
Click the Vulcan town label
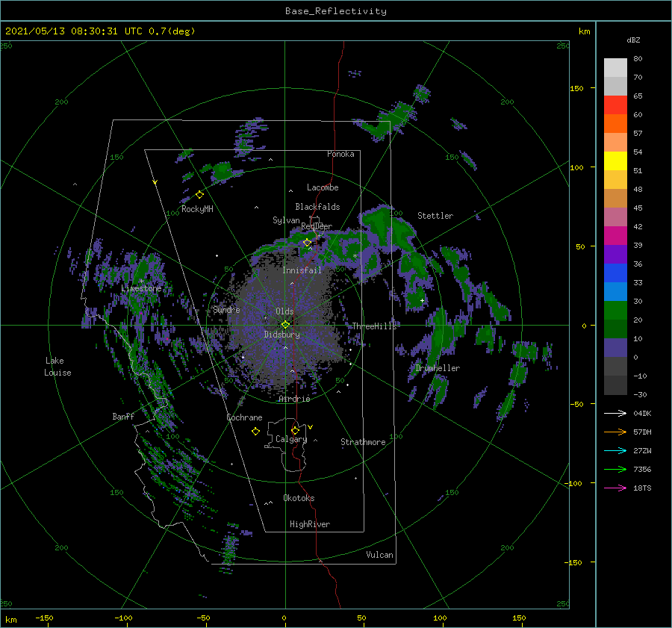380,555
